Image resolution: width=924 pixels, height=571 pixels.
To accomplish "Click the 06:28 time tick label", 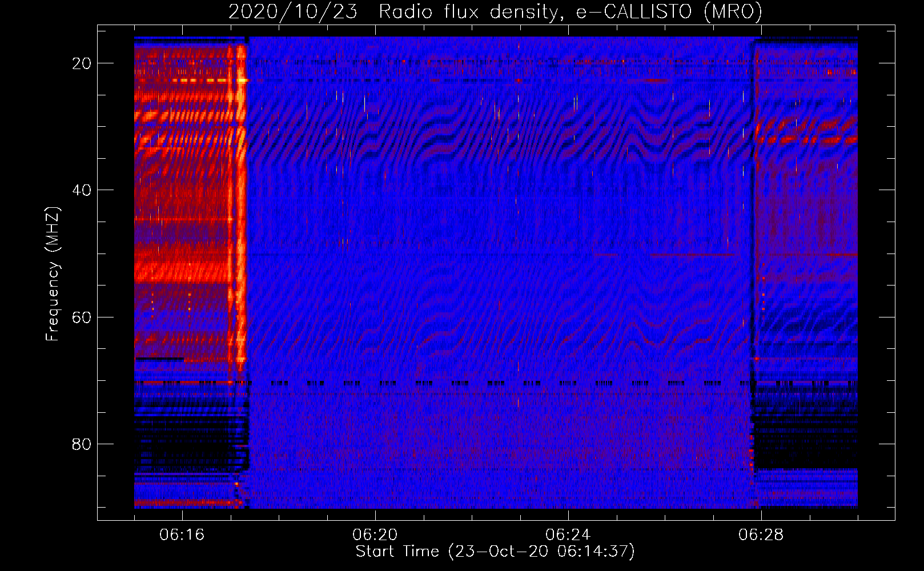I will point(761,535).
